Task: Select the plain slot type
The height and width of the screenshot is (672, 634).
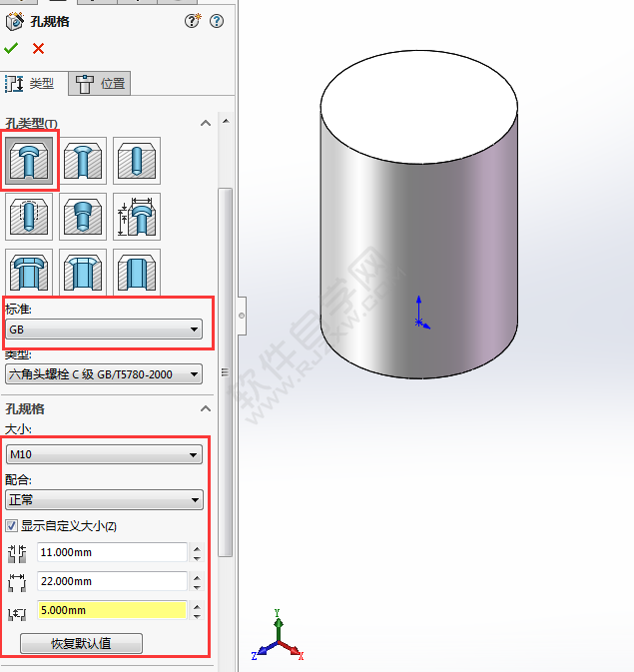Action: pyautogui.click(x=137, y=272)
